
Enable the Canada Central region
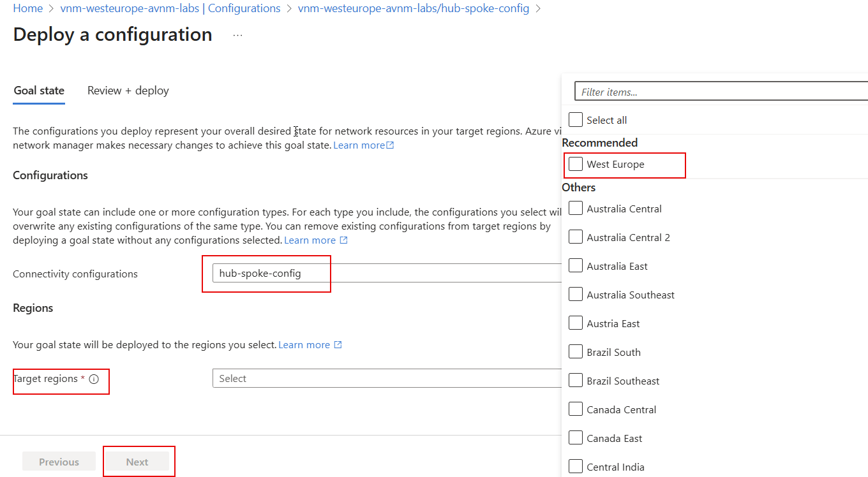575,409
